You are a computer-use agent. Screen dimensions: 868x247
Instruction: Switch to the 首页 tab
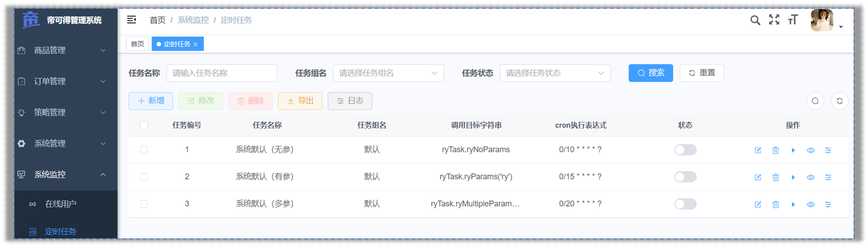(x=137, y=44)
